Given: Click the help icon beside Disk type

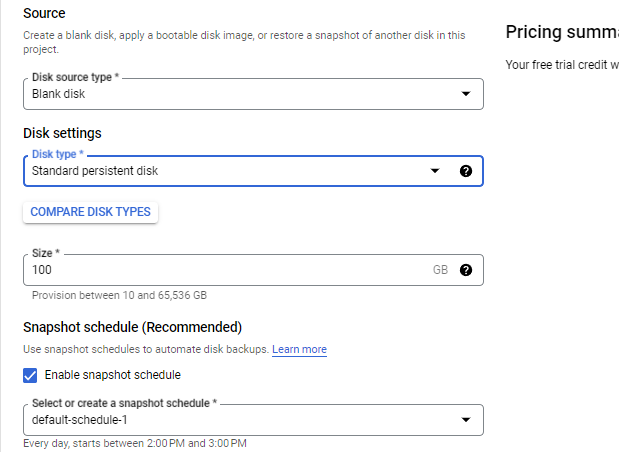Looking at the screenshot, I should coord(466,171).
